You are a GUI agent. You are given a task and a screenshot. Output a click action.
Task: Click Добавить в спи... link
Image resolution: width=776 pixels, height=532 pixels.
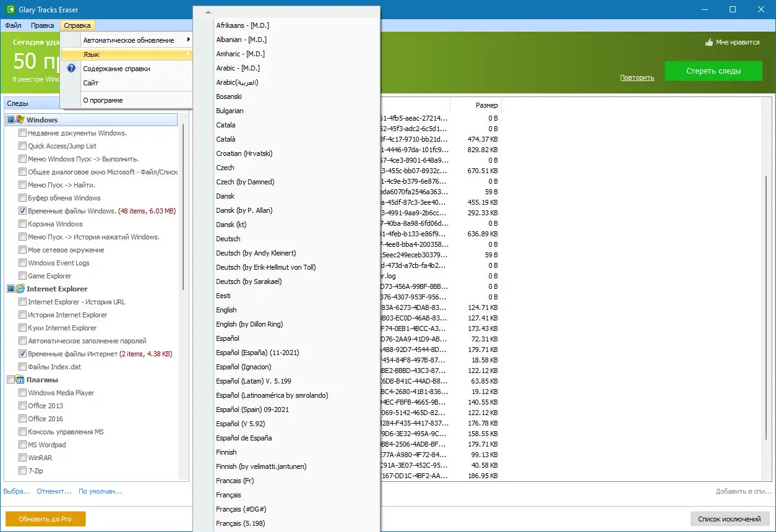[x=743, y=491]
